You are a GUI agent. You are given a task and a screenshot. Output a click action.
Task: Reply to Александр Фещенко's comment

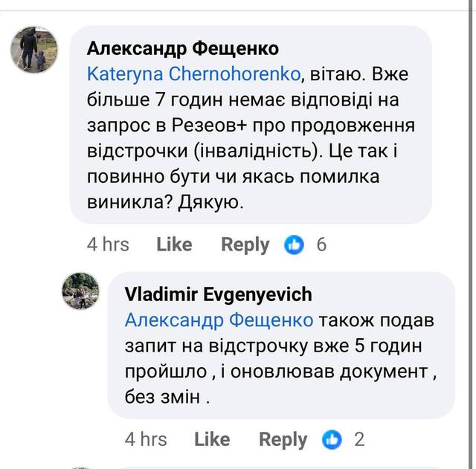point(245,245)
